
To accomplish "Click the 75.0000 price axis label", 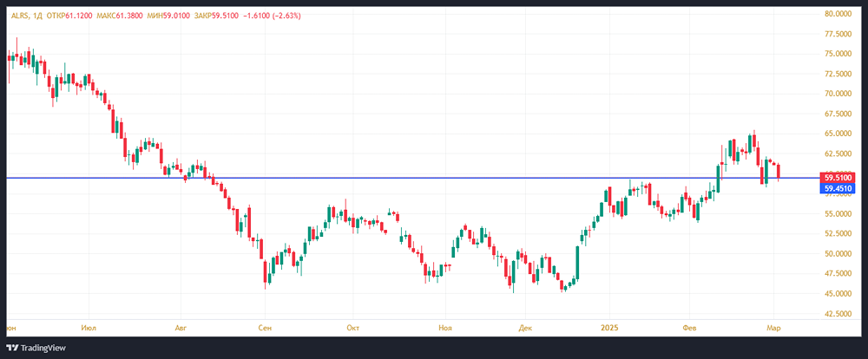I will pyautogui.click(x=838, y=54).
